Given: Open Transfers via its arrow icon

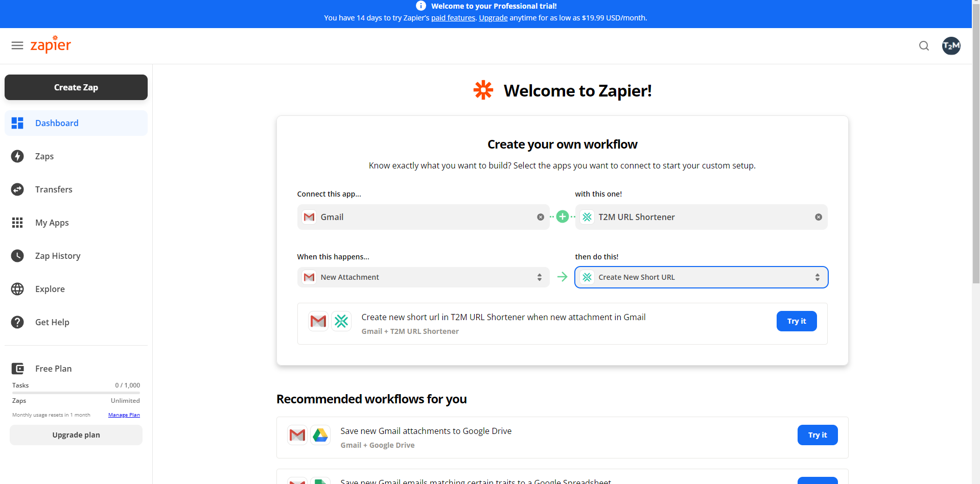Looking at the screenshot, I should (x=17, y=189).
